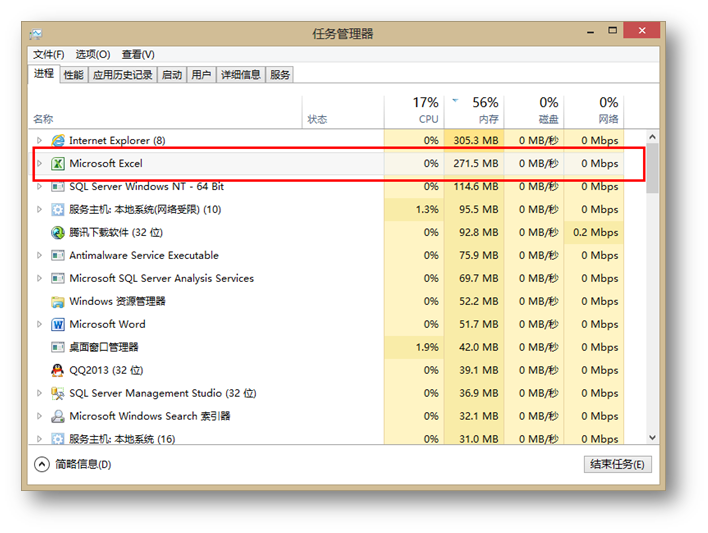Image resolution: width=708 pixels, height=533 pixels.
Task: Expand Microsoft Windows Search 索引器 group
Action: point(39,416)
